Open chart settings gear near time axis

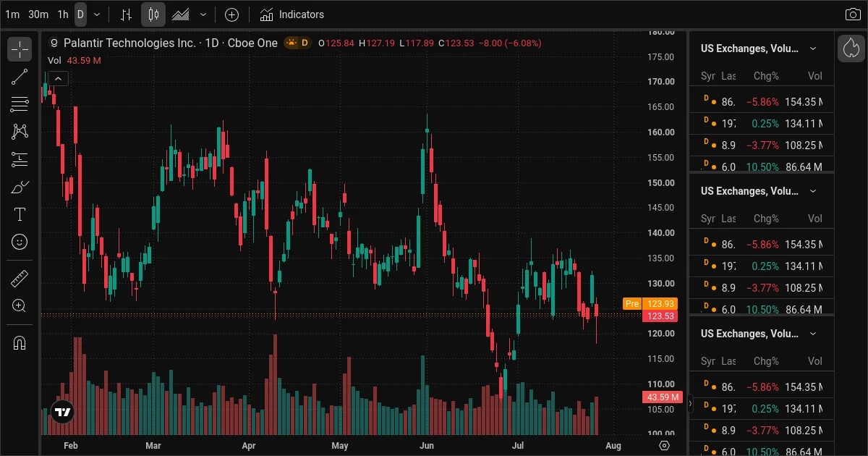pyautogui.click(x=665, y=445)
